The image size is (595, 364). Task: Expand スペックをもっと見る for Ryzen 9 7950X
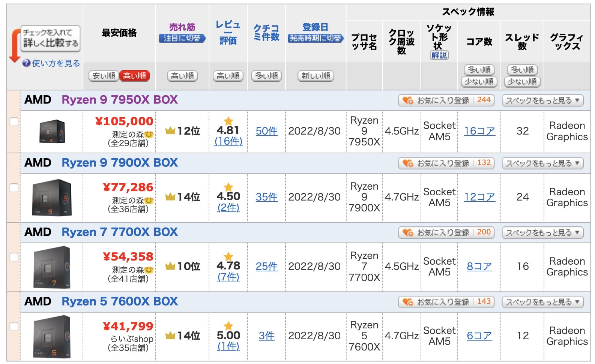pyautogui.click(x=542, y=100)
